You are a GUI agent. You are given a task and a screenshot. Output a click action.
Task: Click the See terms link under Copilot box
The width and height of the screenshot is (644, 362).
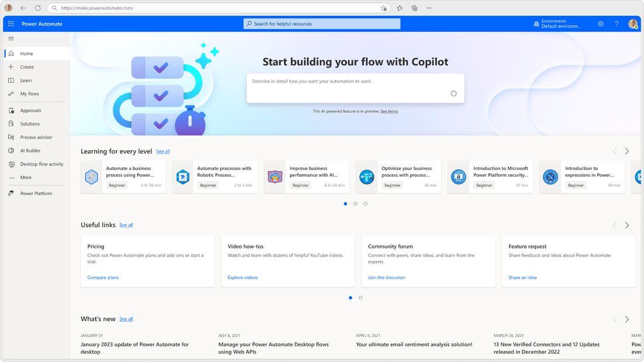[389, 111]
